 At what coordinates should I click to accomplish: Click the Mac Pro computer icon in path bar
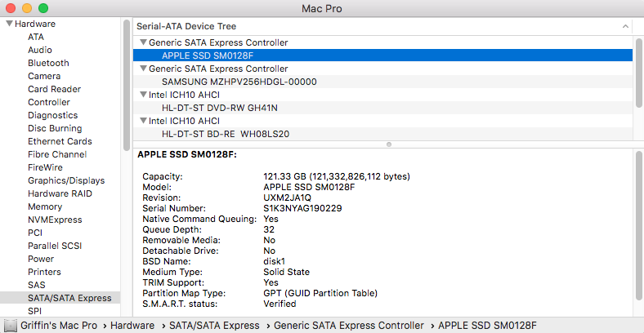[11, 326]
